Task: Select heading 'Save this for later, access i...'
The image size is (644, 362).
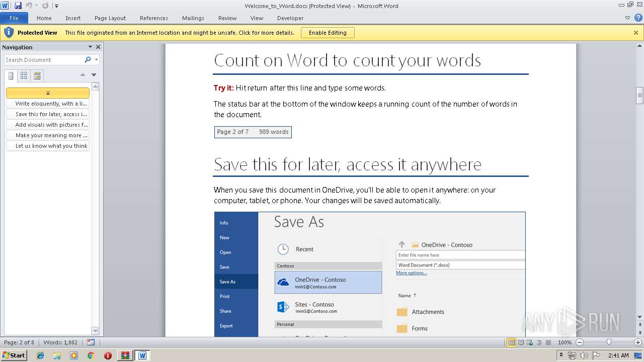Action: [x=48, y=114]
